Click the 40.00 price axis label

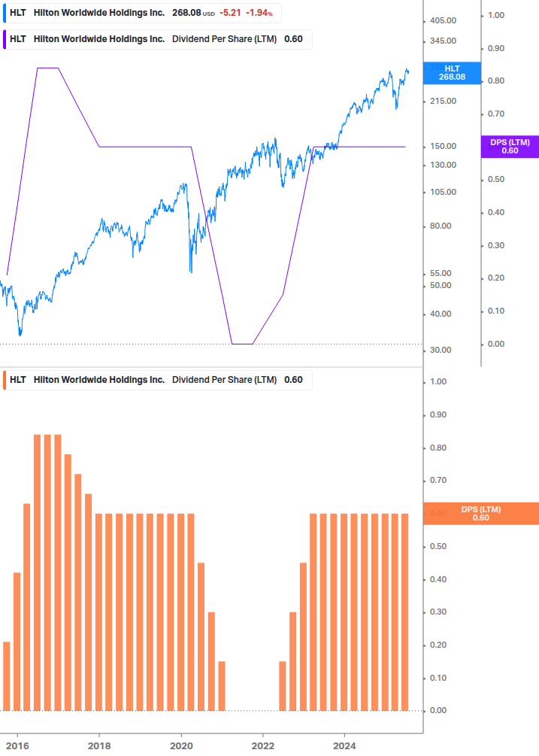click(441, 314)
